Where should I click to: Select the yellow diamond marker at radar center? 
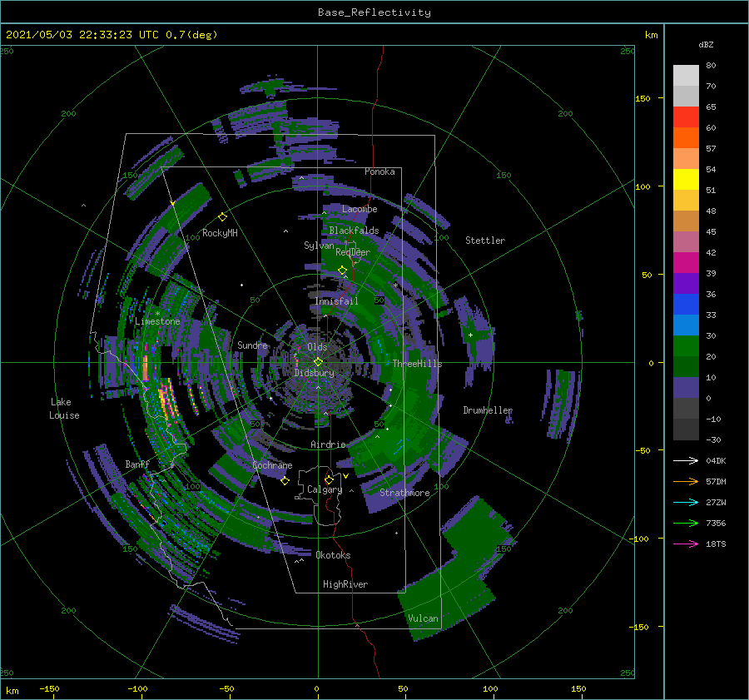[x=318, y=362]
